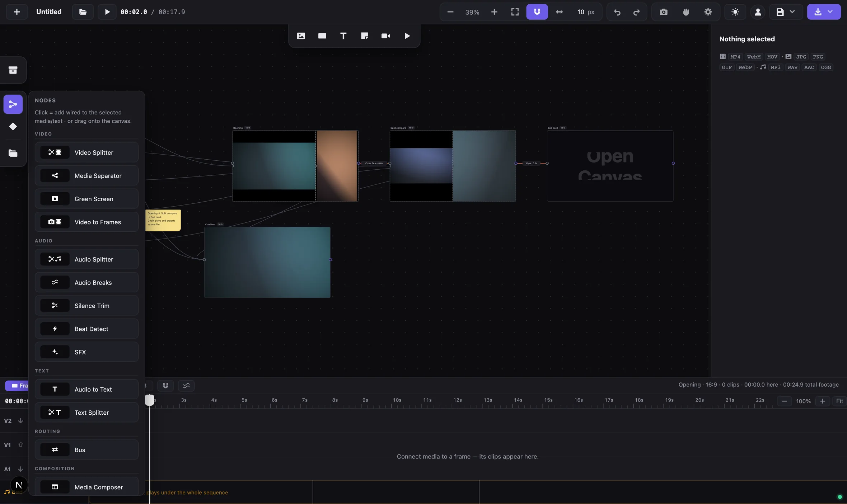
Task: Toggle the Nodes panel sidebar button
Action: click(13, 104)
